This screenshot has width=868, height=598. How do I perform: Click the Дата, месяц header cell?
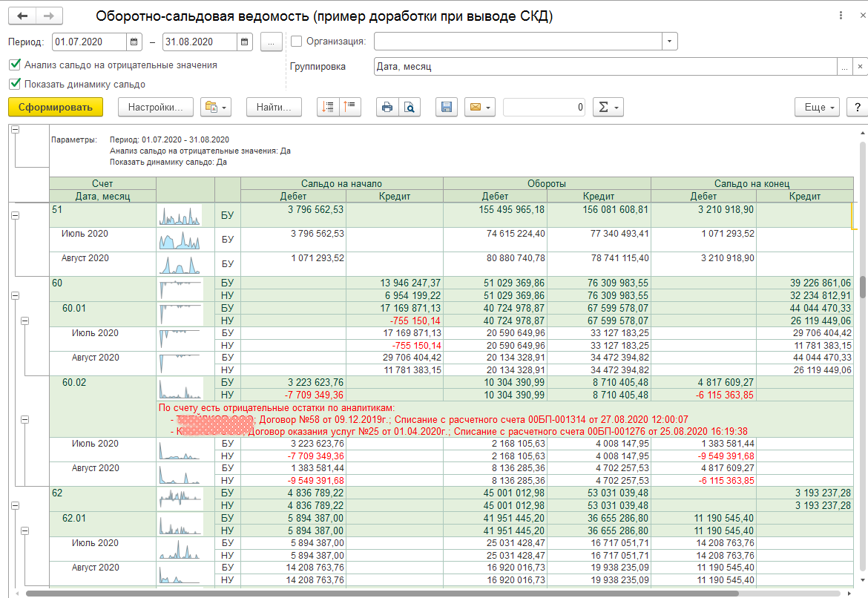click(102, 196)
